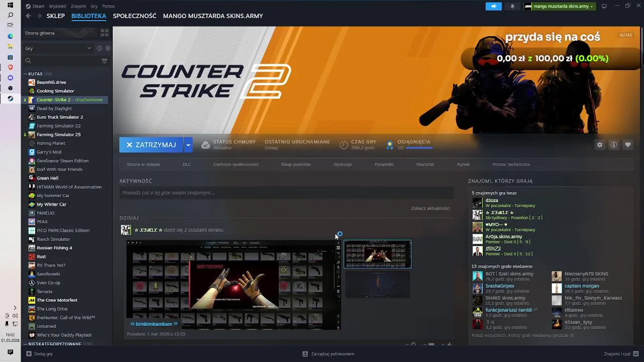644x362 pixels.
Task: Open Windows search from taskbar
Action: 10,16
